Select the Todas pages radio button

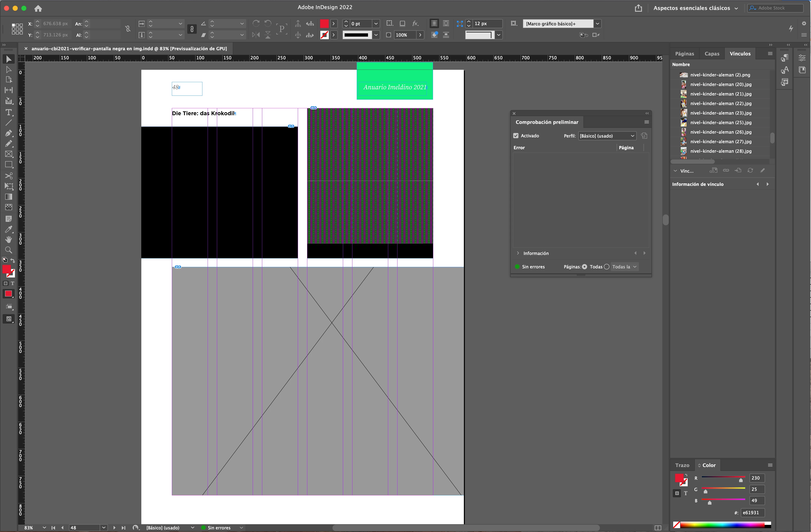click(585, 267)
